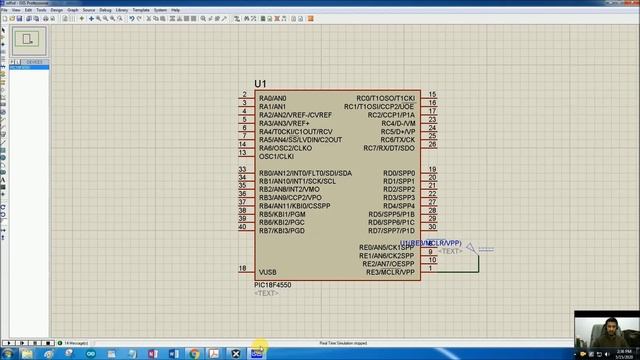Zoom to view entire sheet
The width and height of the screenshot is (640, 360).
tap(113, 19)
